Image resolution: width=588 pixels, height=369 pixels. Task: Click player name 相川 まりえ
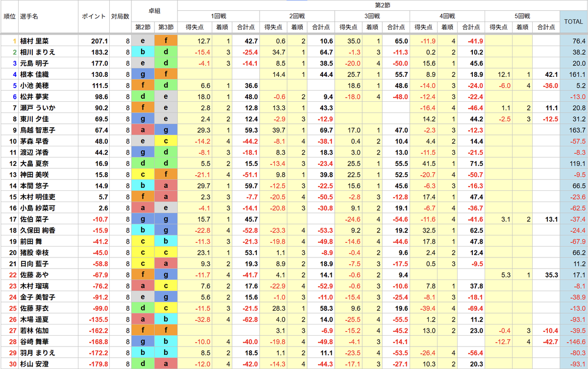pos(38,52)
